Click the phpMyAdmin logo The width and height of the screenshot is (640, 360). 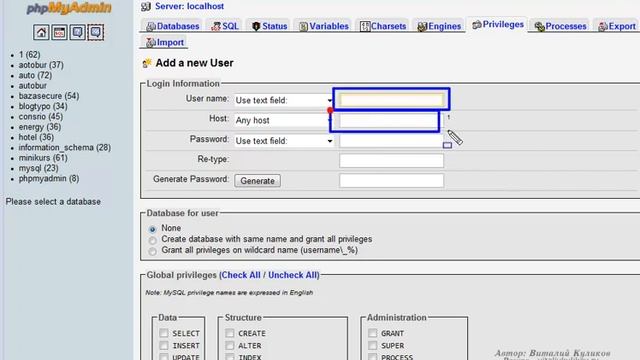coord(69,8)
